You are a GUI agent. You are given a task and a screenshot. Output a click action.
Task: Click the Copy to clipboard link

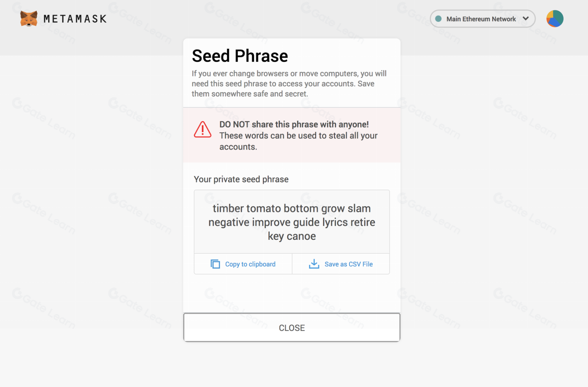(x=250, y=264)
